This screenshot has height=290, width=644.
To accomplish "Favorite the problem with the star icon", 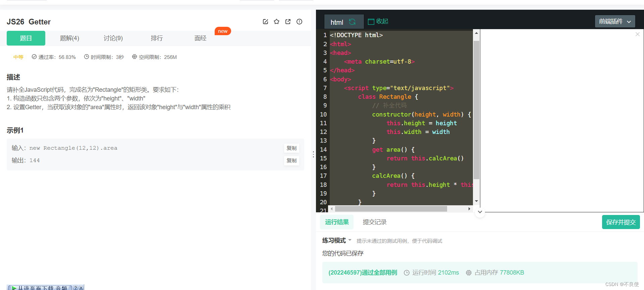I will 276,22.
